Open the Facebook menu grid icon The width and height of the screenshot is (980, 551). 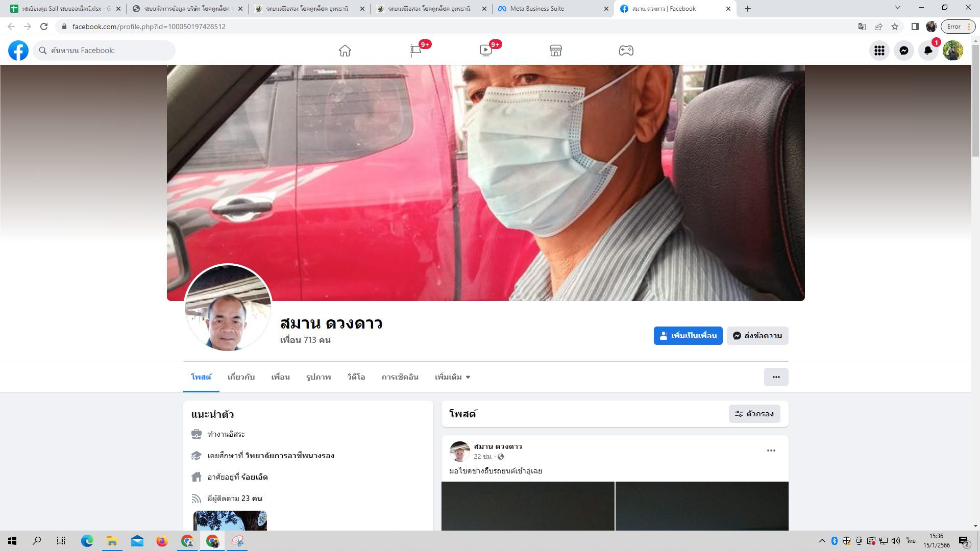(x=879, y=51)
